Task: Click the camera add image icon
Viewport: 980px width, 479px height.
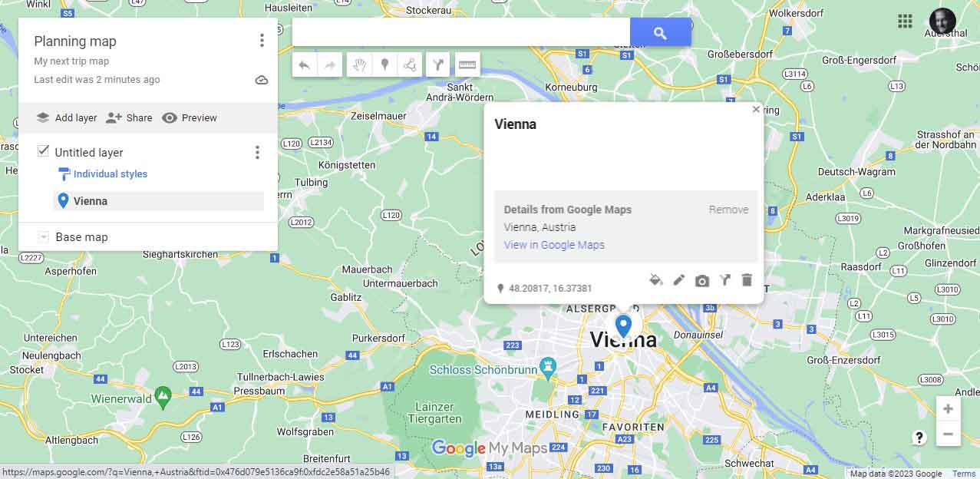Action: (x=701, y=281)
